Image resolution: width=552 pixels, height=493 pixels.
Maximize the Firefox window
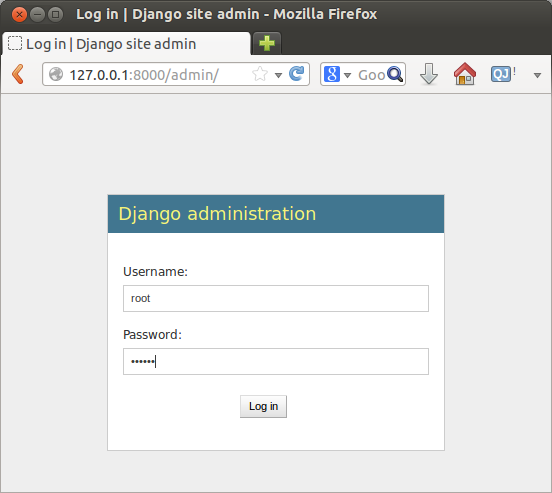click(x=55, y=14)
